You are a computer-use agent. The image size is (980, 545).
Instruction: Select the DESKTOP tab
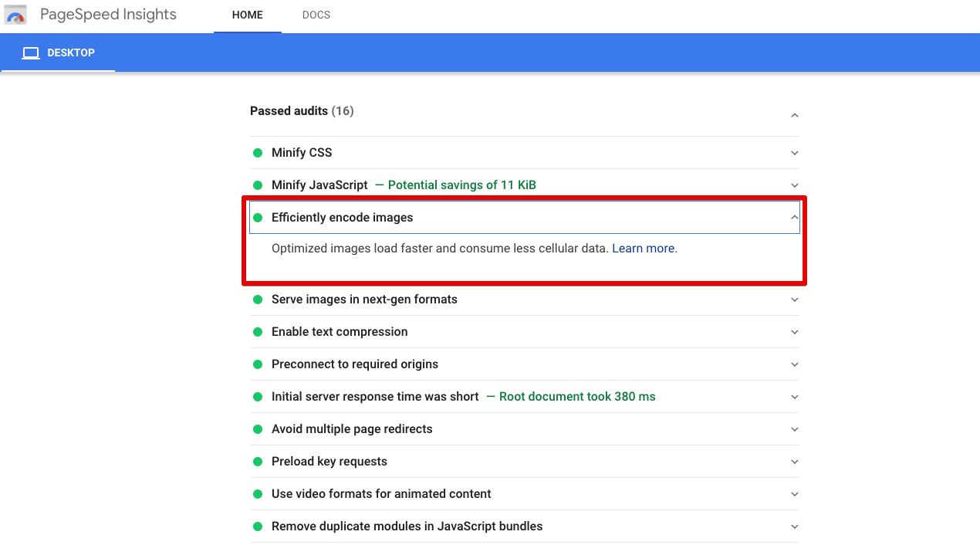pyautogui.click(x=58, y=53)
